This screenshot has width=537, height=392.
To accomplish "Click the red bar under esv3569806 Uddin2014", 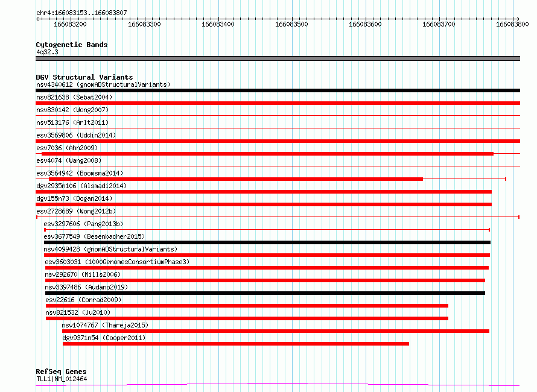I will click(278, 141).
